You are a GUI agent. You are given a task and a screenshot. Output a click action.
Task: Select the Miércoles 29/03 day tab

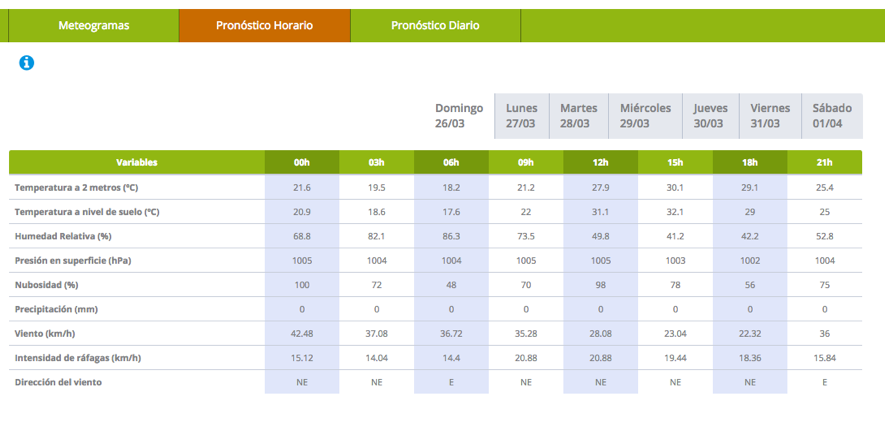click(x=645, y=116)
